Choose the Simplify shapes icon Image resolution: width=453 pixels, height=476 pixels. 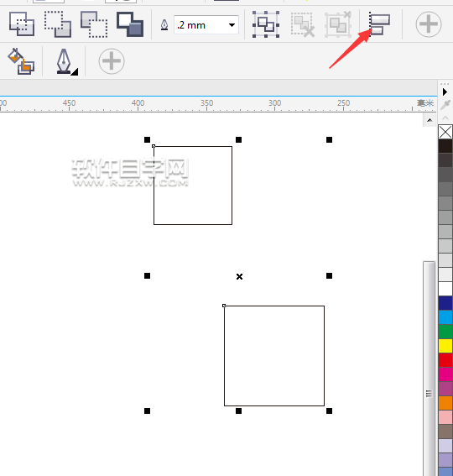(130, 24)
